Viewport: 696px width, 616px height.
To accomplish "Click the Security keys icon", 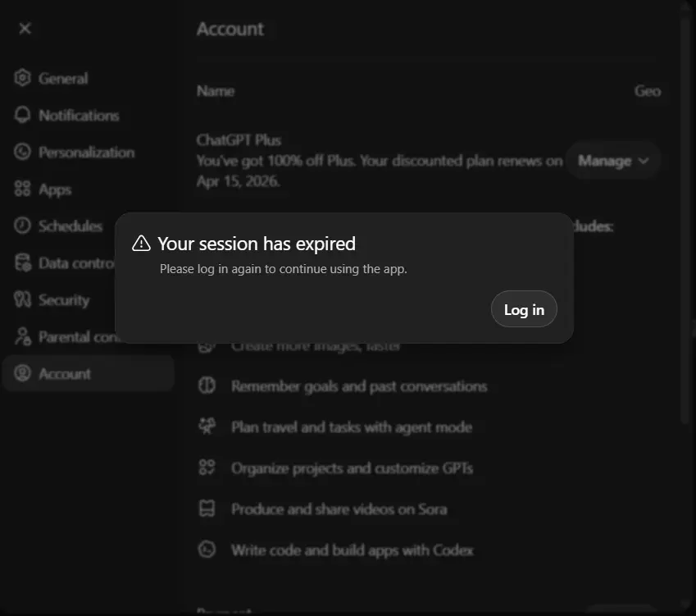I will click(22, 299).
